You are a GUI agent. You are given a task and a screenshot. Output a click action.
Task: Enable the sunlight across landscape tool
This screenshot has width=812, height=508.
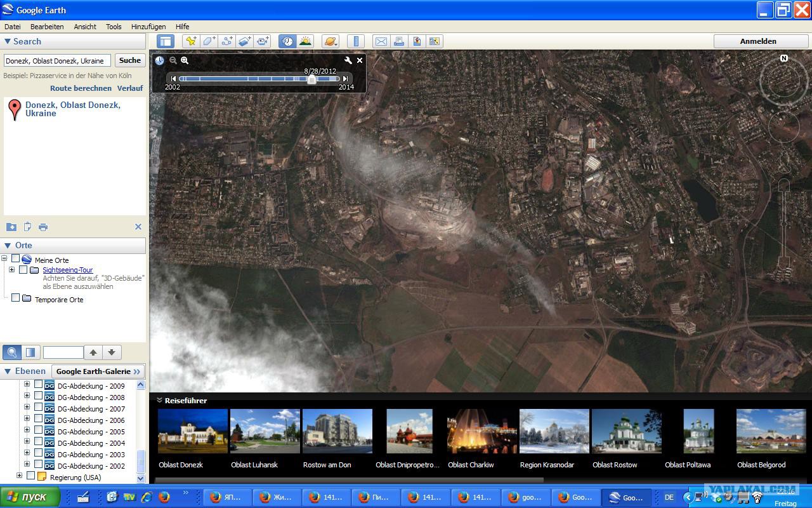(305, 41)
